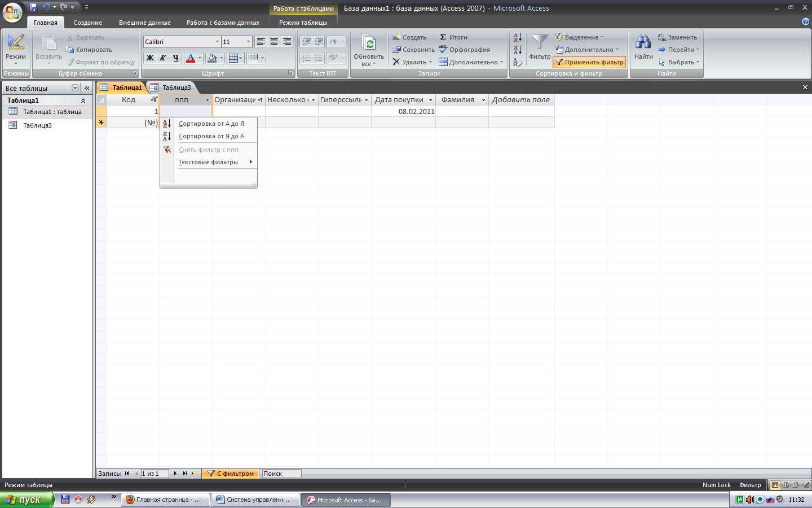Open the Текстовые фильтры submenu
Viewport: 812px width, 508px height.
click(x=209, y=162)
